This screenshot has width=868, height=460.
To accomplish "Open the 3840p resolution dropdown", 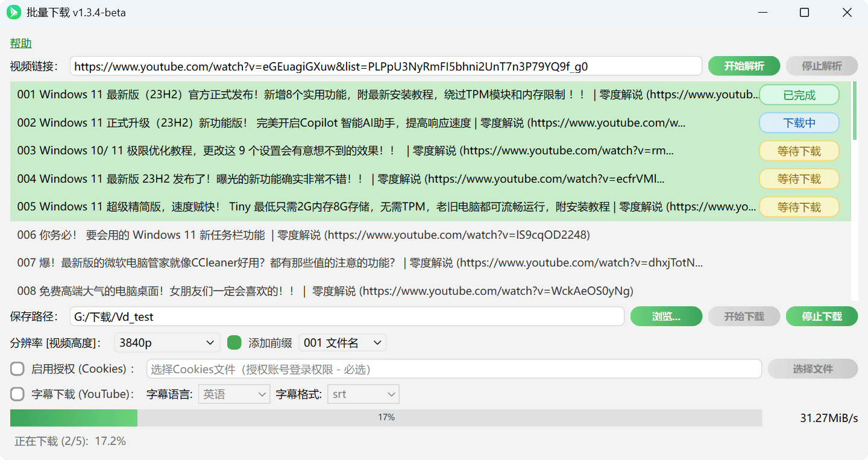I will pyautogui.click(x=167, y=343).
